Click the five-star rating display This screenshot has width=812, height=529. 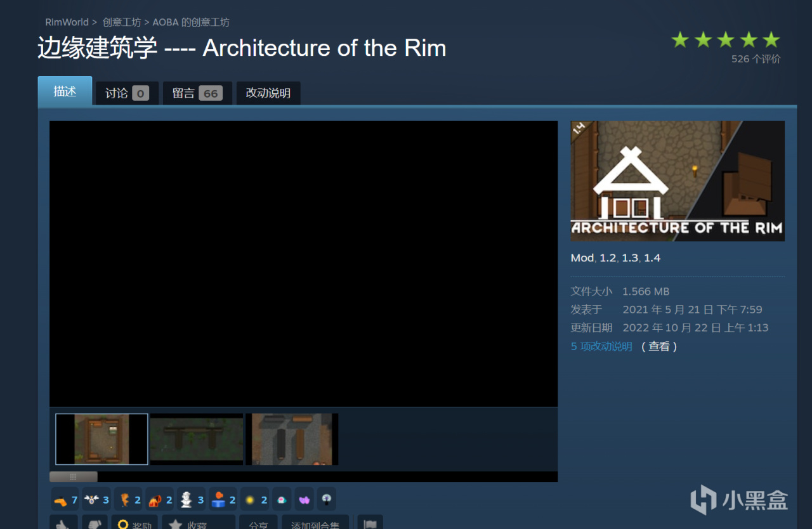726,40
